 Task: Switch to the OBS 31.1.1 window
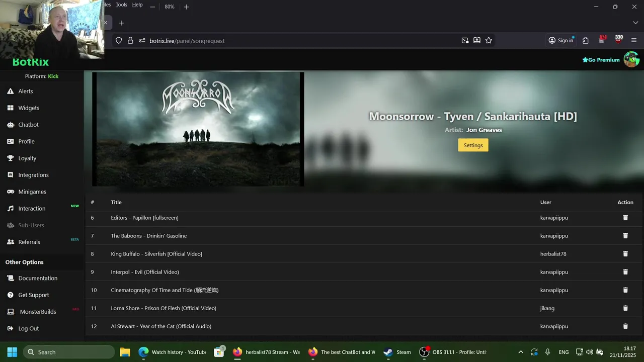pos(453,352)
